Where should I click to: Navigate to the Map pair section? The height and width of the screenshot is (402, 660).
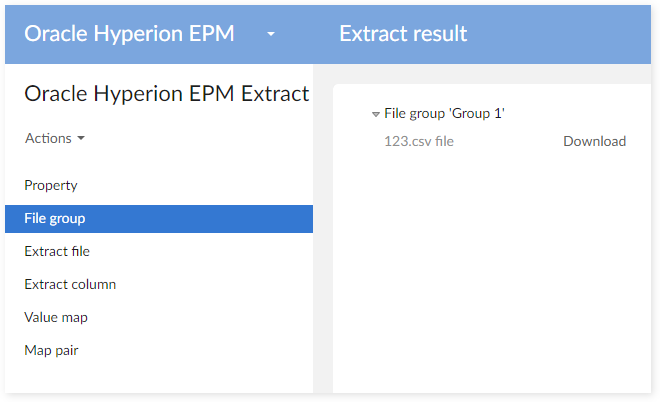51,350
